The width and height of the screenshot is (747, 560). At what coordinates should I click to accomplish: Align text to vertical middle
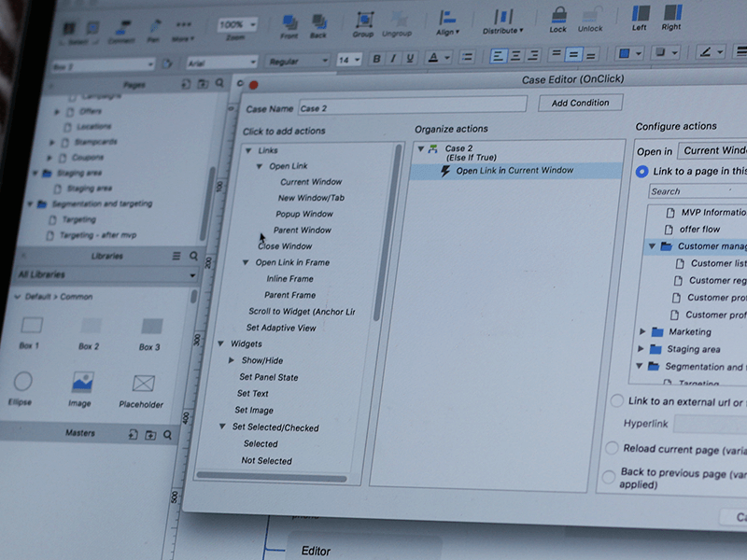(573, 55)
